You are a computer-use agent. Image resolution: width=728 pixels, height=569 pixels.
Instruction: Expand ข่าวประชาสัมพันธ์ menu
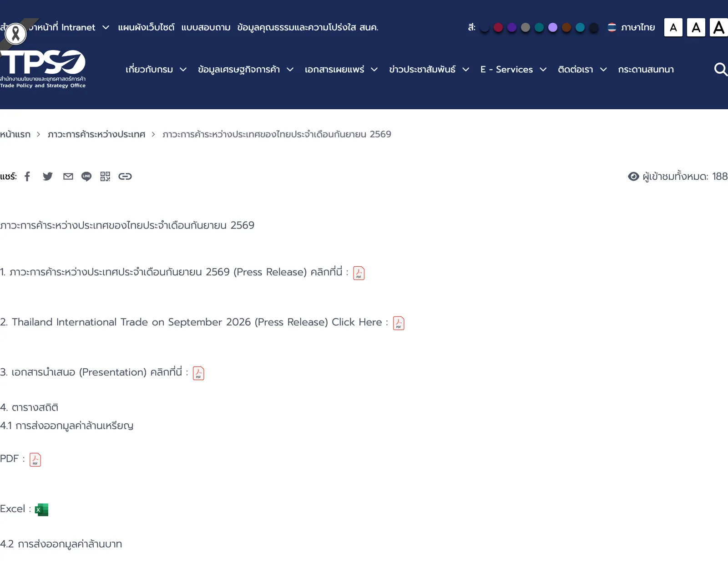pyautogui.click(x=429, y=69)
